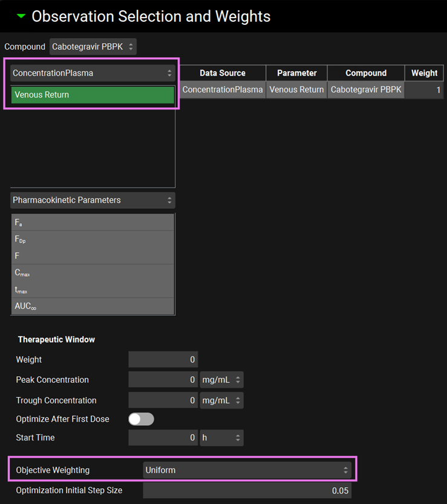Change the Trough Concentration mg/mL unit
Screen dimensions: 447x504
click(221, 401)
